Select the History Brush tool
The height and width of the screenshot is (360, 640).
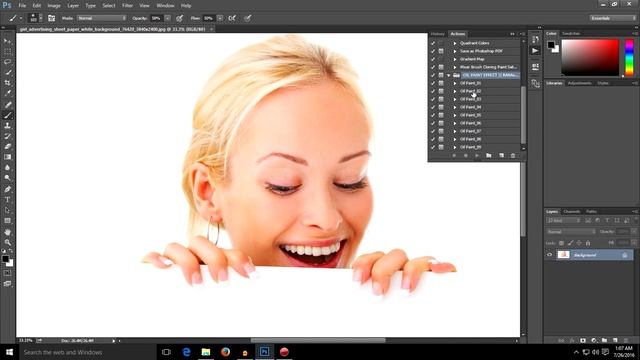pyautogui.click(x=7, y=136)
